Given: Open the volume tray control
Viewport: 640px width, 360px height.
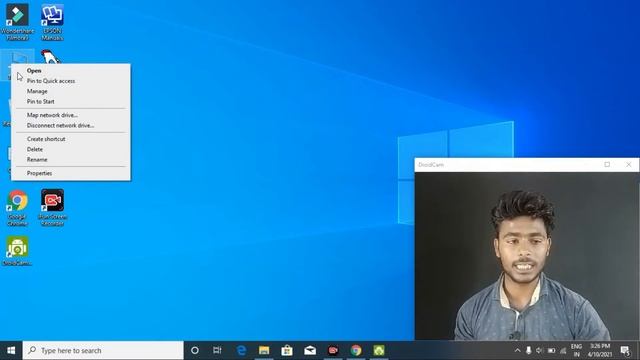Looking at the screenshot, I should coord(540,350).
